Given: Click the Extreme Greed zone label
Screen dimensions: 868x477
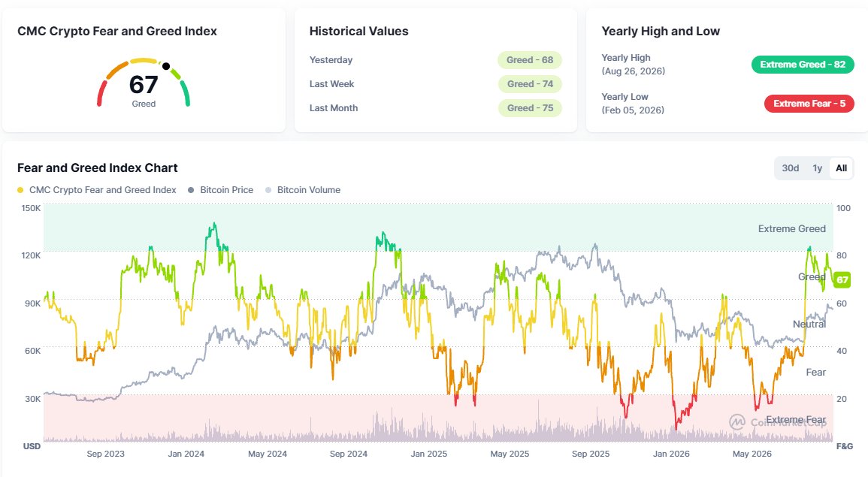Looking at the screenshot, I should [x=791, y=228].
